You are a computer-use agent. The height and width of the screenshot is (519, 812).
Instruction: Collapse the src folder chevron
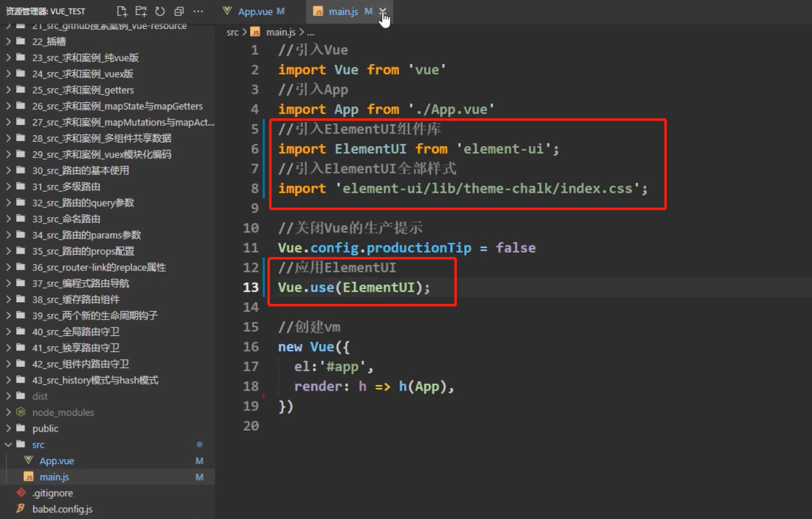8,445
